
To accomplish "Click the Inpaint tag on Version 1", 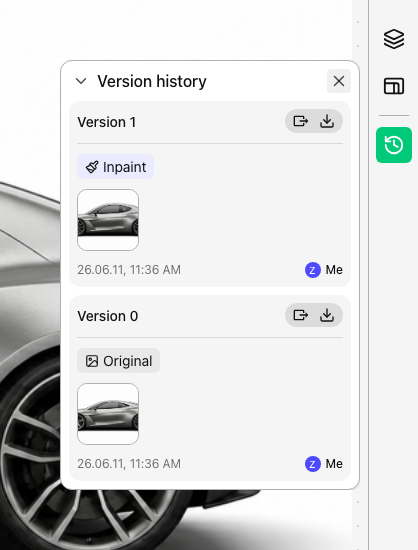I will [115, 167].
